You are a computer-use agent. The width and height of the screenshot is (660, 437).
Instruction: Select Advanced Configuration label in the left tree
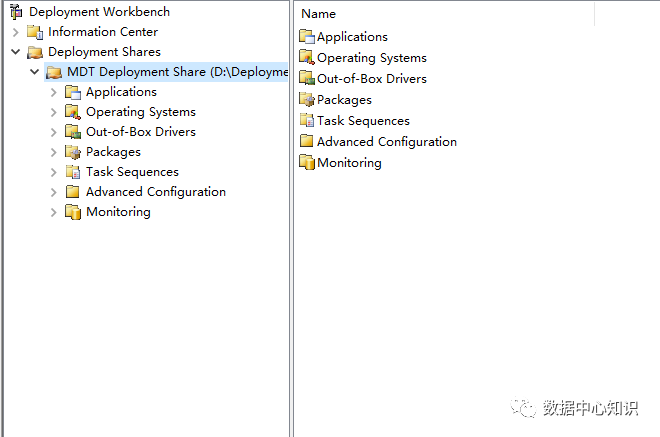(156, 192)
